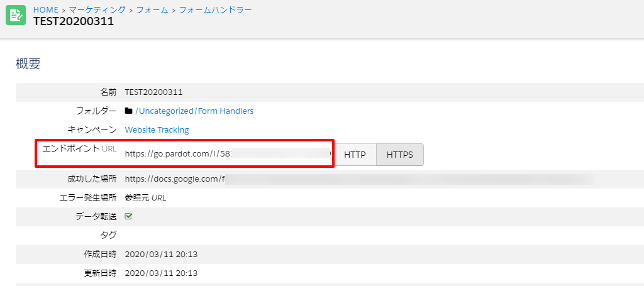Image resolution: width=644 pixels, height=286 pixels.
Task: Click the 概要 section heading
Action: [28, 63]
